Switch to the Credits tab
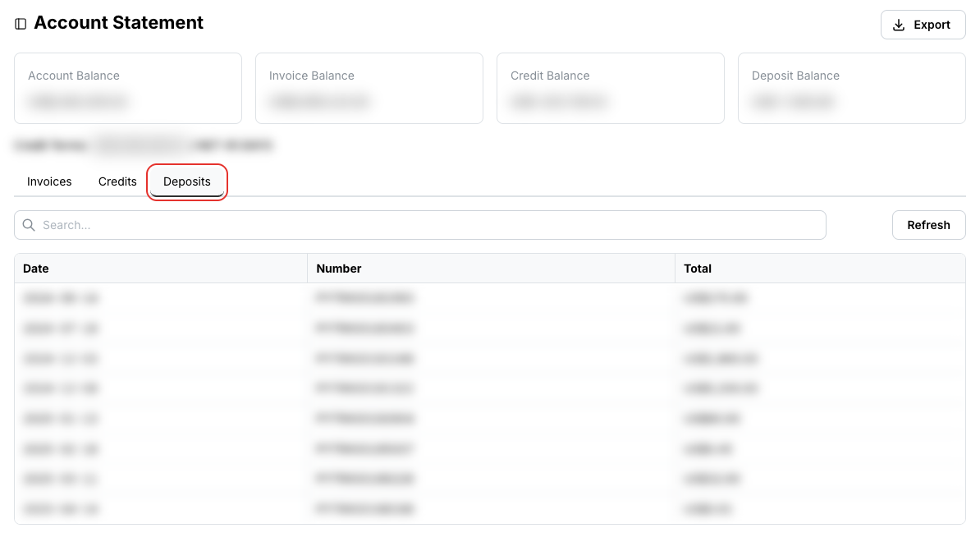Viewport: 980px width, 551px height. point(117,181)
